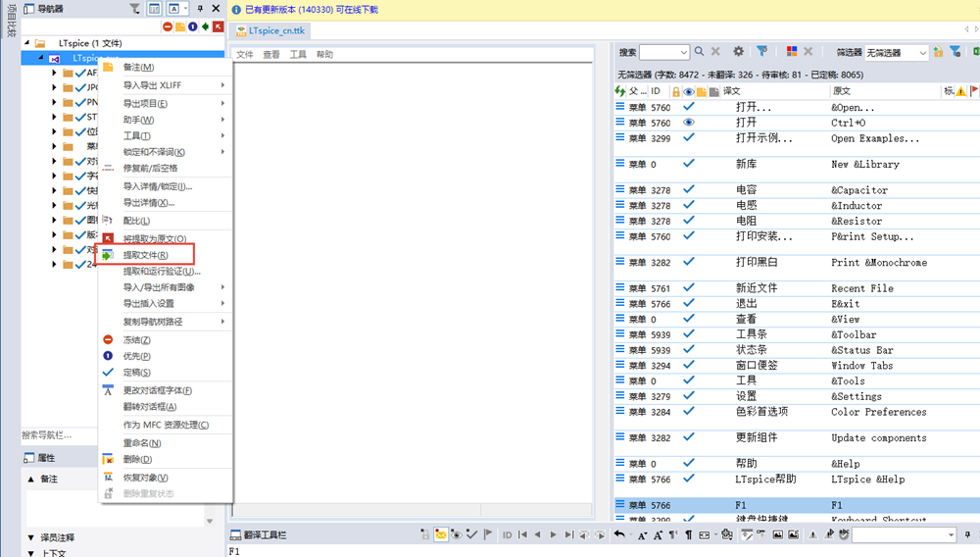Toggle checkmark on the 打印黑白 row
The height and width of the screenshot is (557, 980).
click(689, 261)
